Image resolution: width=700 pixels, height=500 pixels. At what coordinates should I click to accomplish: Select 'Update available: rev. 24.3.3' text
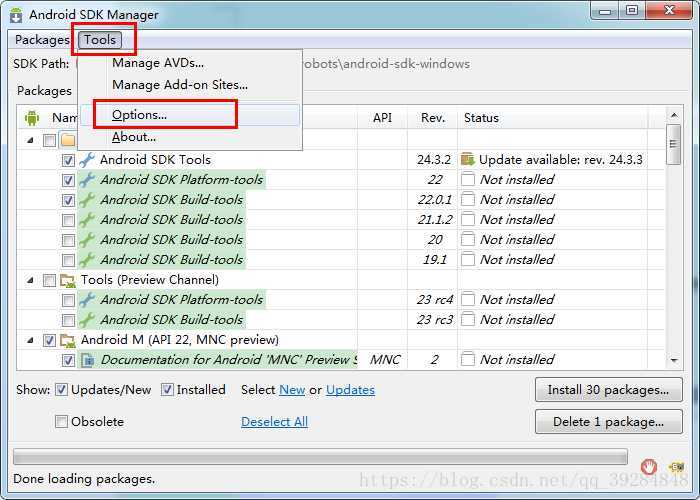point(561,160)
